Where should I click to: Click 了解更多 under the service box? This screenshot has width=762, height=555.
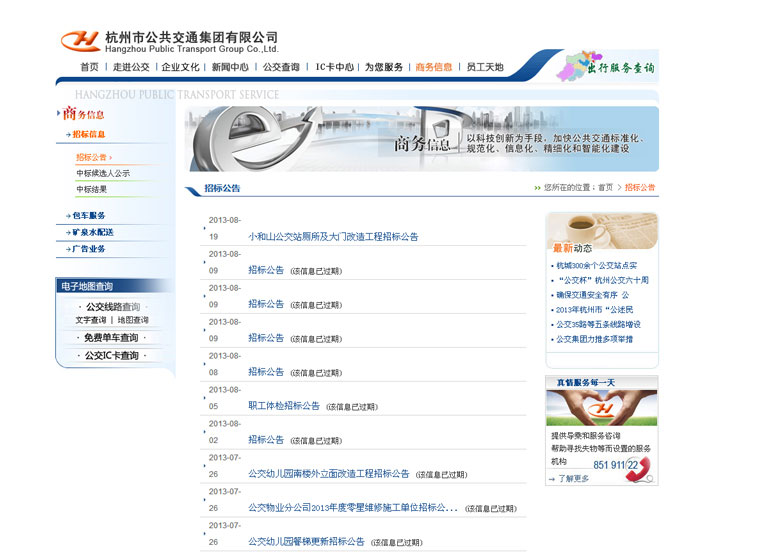(572, 479)
